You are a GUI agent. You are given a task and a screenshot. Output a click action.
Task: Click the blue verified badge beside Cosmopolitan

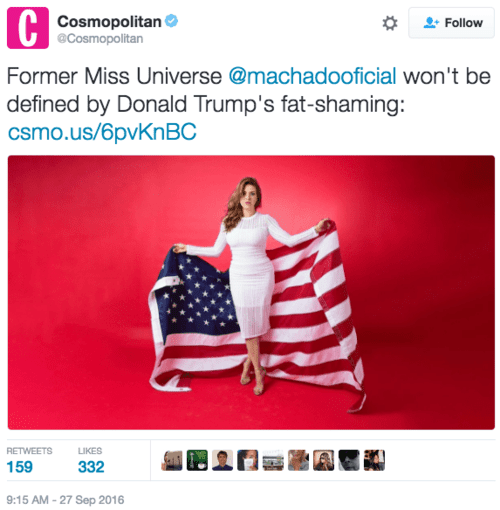tap(172, 21)
